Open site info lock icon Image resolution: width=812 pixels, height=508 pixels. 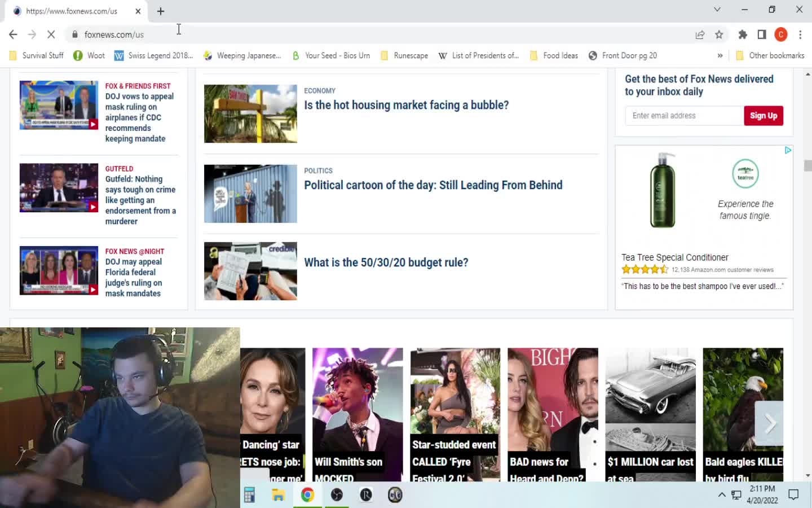pyautogui.click(x=74, y=34)
